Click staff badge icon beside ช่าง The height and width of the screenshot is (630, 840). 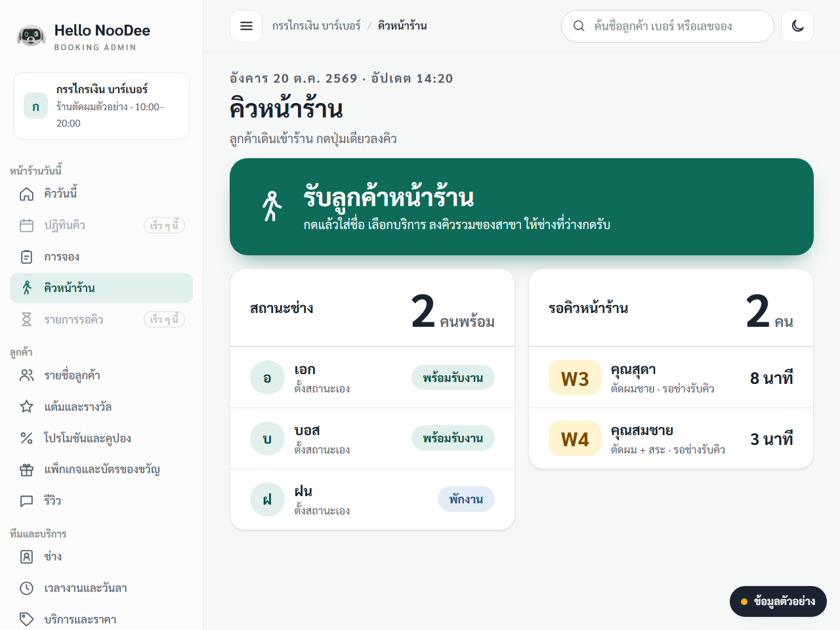tap(26, 556)
